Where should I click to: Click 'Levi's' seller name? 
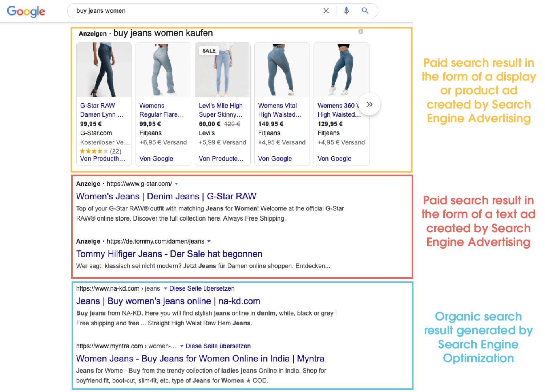pyautogui.click(x=207, y=133)
